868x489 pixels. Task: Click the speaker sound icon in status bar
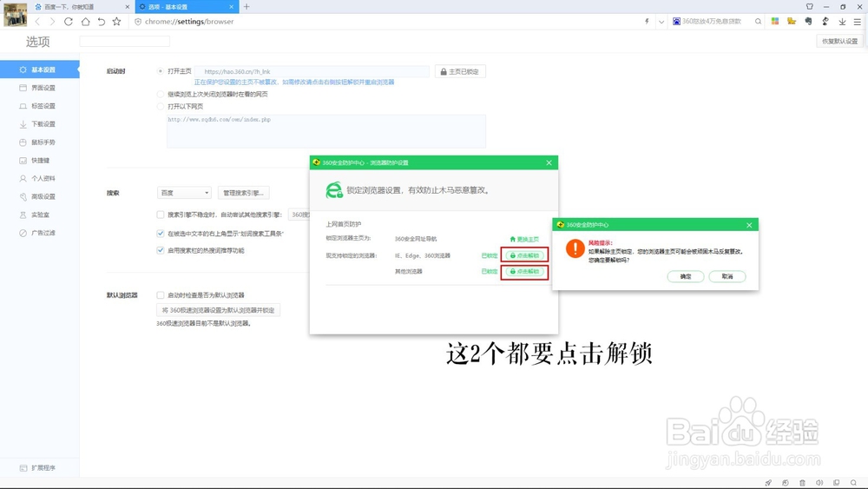819,483
